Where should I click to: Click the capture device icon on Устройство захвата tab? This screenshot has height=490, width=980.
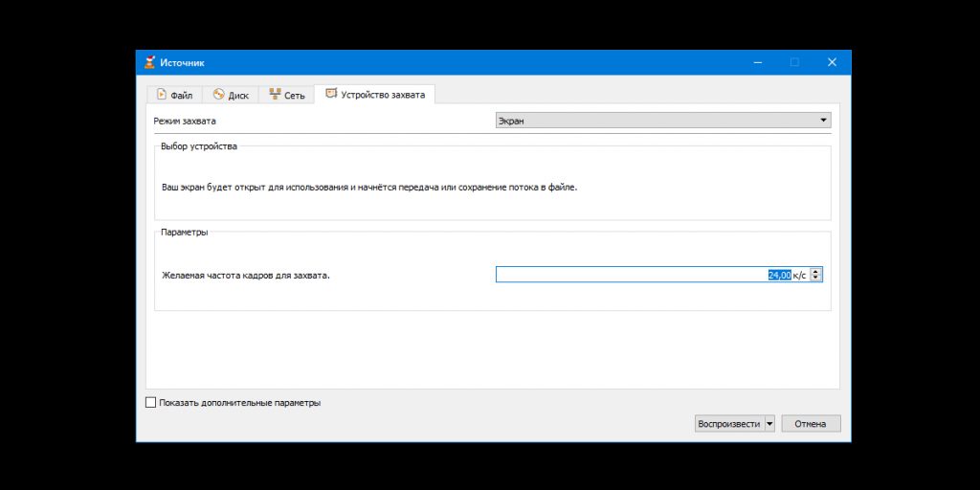click(x=331, y=94)
